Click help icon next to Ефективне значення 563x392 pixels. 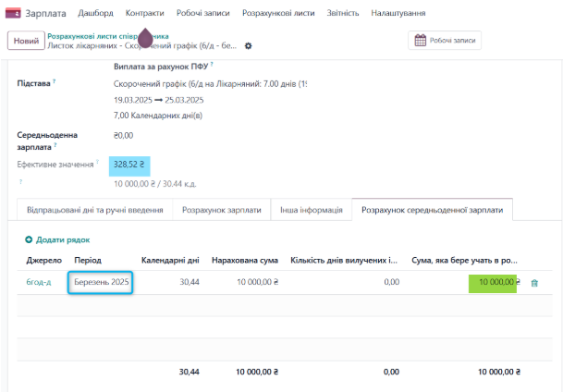coord(98,163)
